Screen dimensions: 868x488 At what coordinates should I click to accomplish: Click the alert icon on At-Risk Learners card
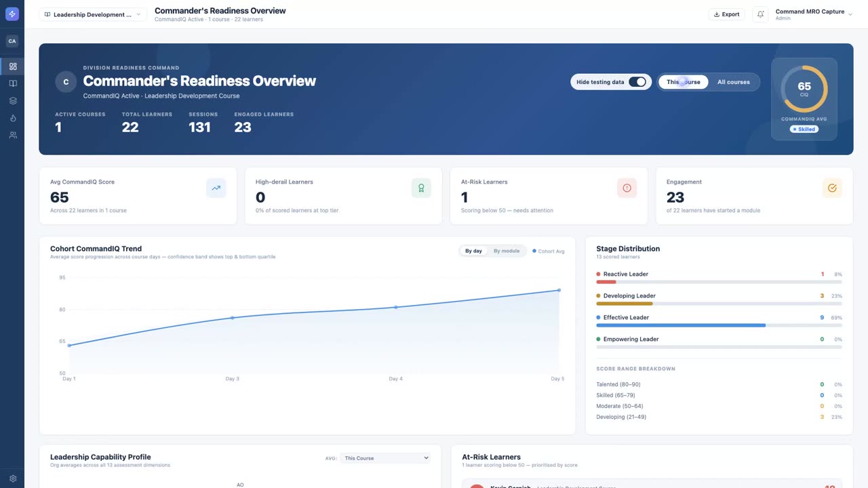point(627,188)
